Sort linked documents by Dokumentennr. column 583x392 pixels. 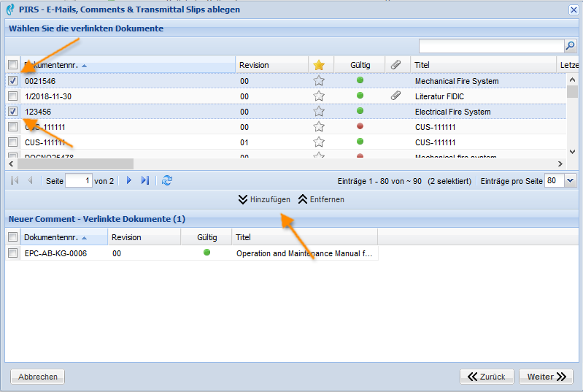(55, 237)
